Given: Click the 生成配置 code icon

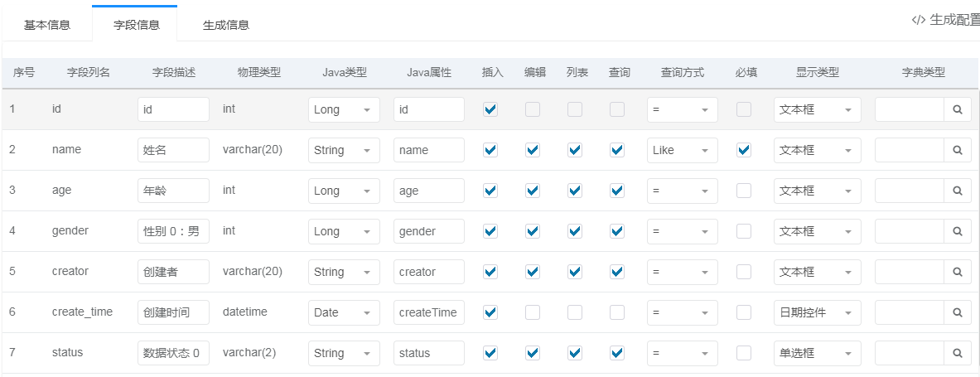Looking at the screenshot, I should pyautogui.click(x=918, y=20).
